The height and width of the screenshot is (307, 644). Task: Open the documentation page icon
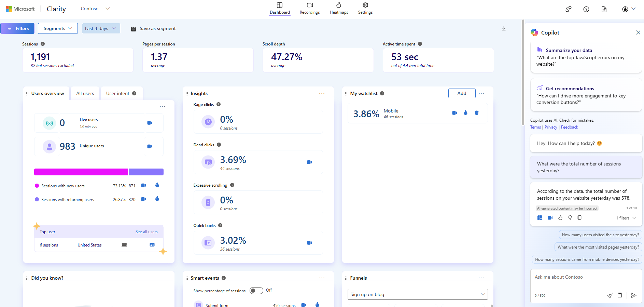[x=604, y=9]
